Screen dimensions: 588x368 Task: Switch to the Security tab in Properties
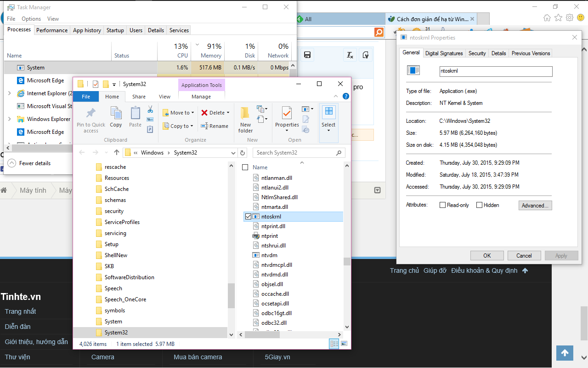click(477, 53)
